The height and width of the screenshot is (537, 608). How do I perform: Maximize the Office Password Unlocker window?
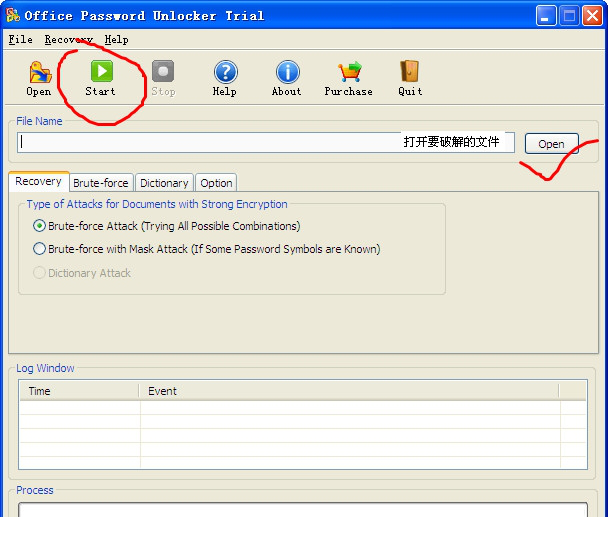(569, 16)
